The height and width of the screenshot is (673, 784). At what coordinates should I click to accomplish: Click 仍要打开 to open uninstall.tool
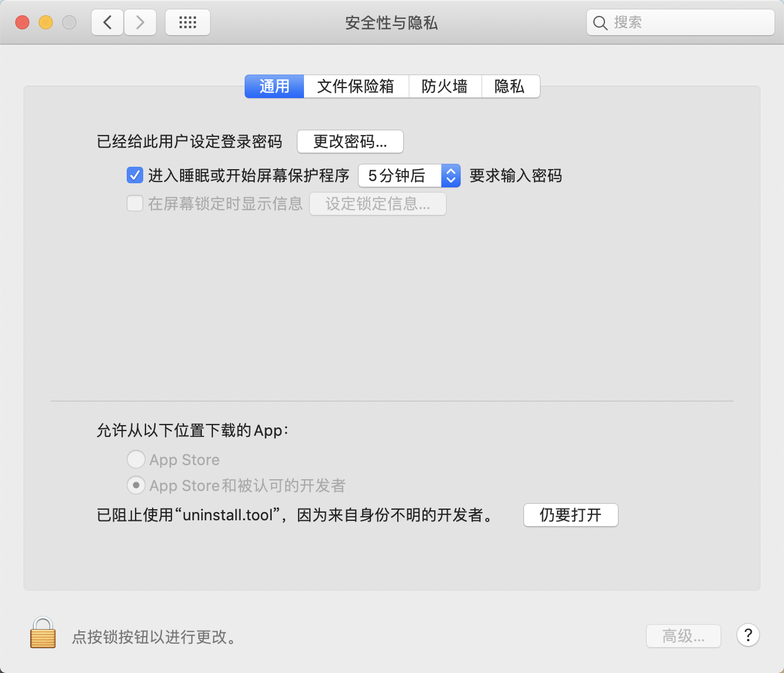(571, 515)
